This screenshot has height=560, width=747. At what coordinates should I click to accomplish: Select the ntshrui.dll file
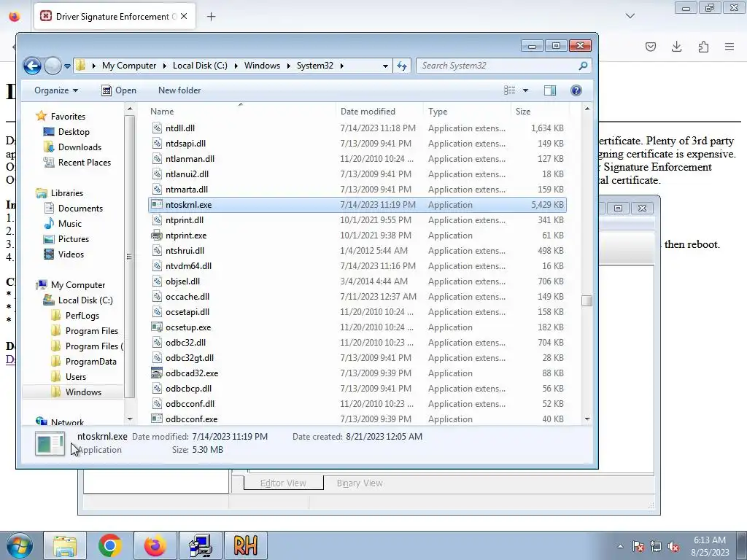coord(185,251)
